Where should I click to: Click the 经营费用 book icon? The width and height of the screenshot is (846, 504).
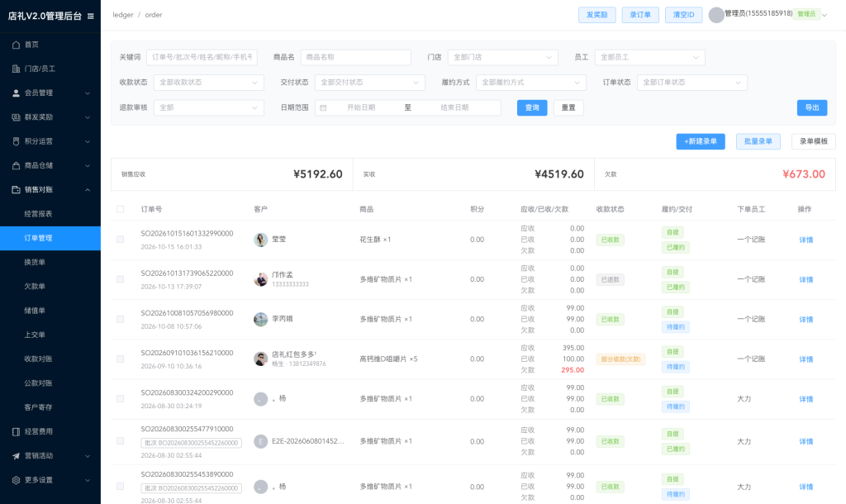(x=17, y=431)
